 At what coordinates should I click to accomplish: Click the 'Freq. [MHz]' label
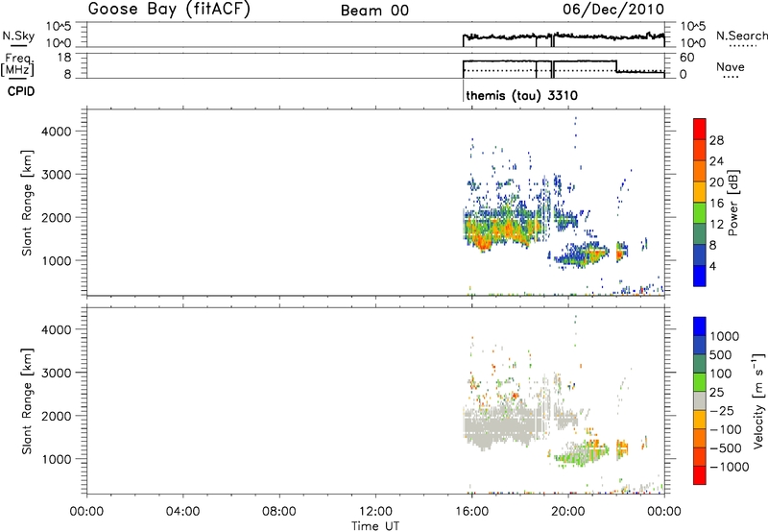point(18,64)
